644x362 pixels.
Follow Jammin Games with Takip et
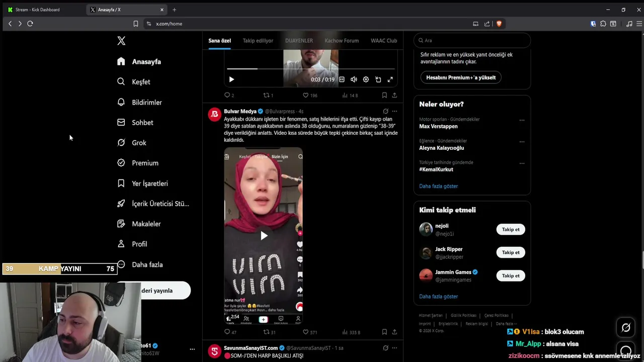point(511,276)
